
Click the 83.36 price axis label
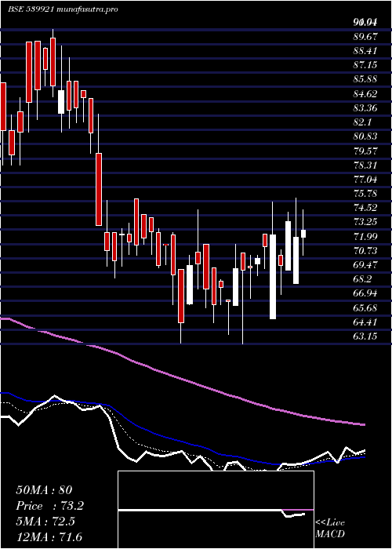(365, 108)
